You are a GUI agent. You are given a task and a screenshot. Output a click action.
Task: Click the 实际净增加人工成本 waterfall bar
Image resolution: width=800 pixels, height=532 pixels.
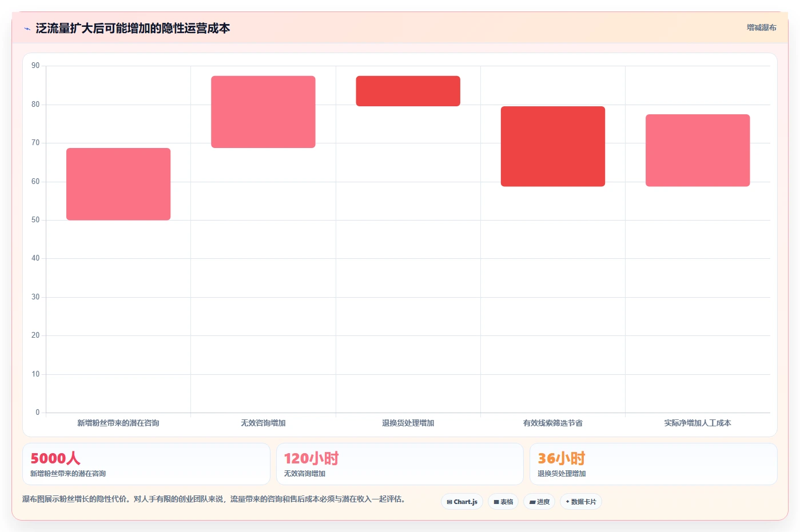coord(698,150)
